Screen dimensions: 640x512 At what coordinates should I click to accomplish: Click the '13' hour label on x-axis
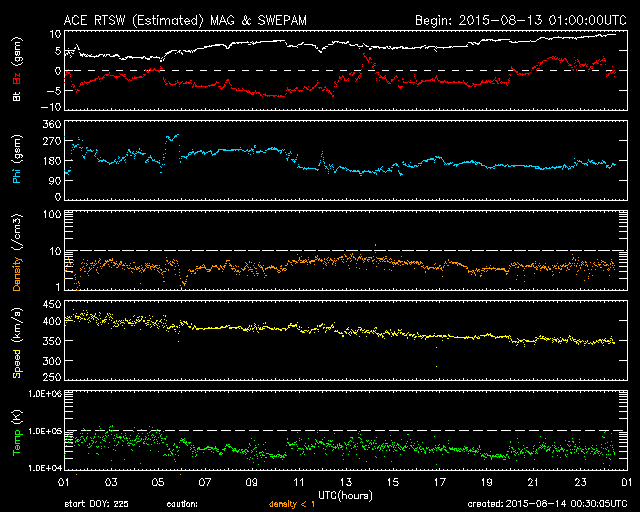[345, 482]
